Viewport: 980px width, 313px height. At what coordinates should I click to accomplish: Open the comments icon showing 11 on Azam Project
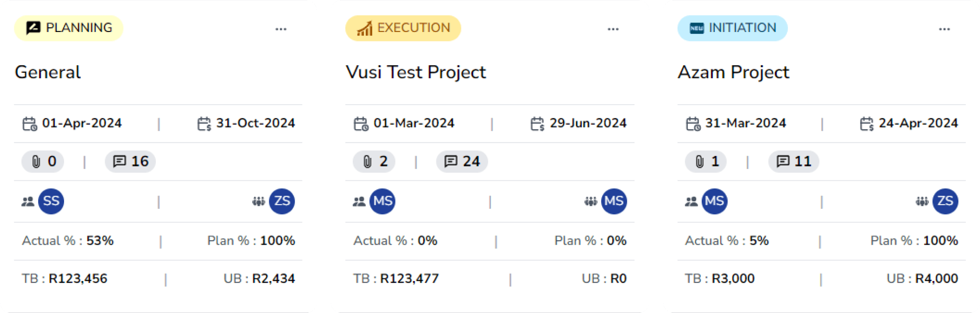[x=783, y=161]
